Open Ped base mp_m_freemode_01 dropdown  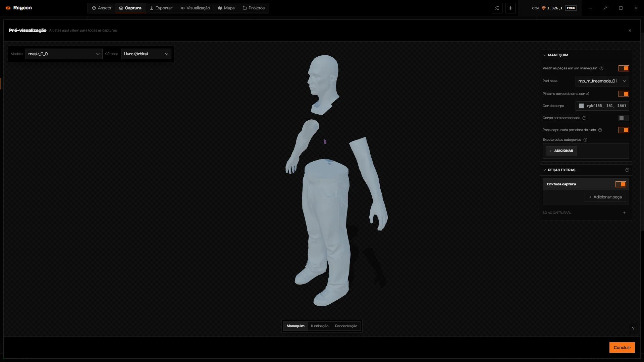click(x=602, y=81)
